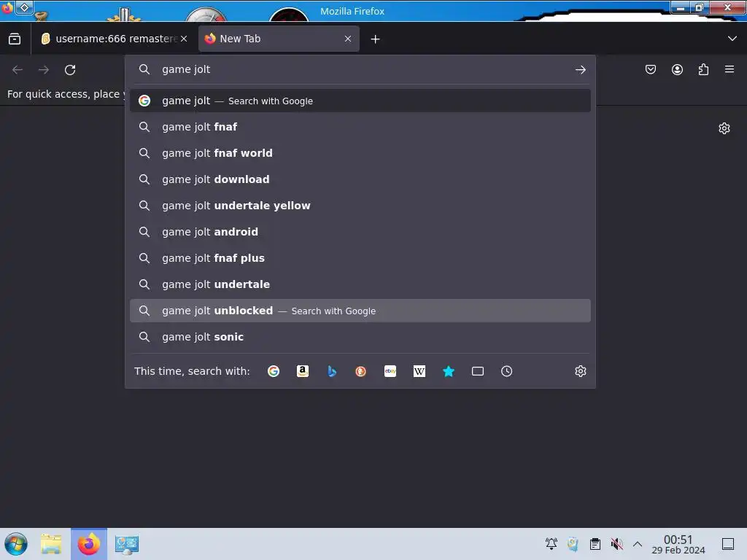
Task: Open the clock showing 00:51
Action: pos(678,544)
